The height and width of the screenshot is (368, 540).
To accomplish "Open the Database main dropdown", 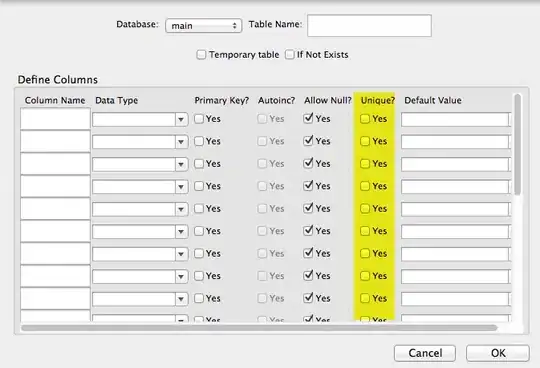I will [x=204, y=26].
